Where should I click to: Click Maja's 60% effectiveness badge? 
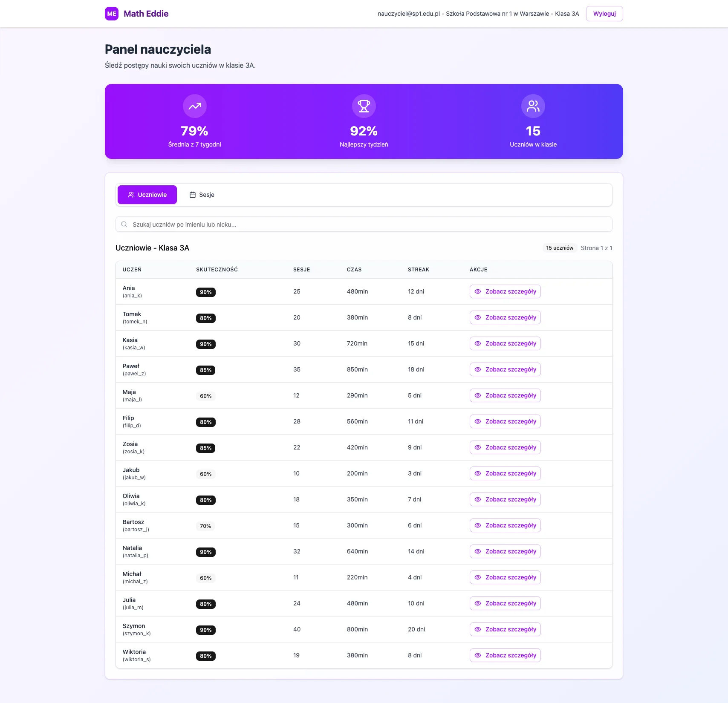tap(205, 396)
